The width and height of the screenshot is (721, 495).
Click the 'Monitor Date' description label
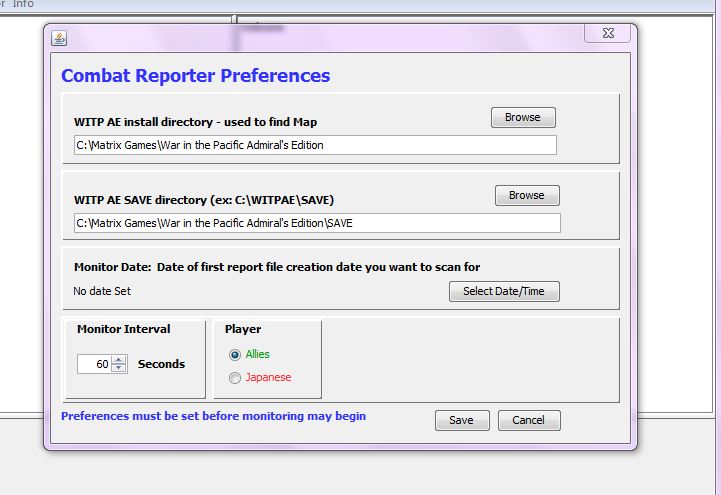pos(277,267)
